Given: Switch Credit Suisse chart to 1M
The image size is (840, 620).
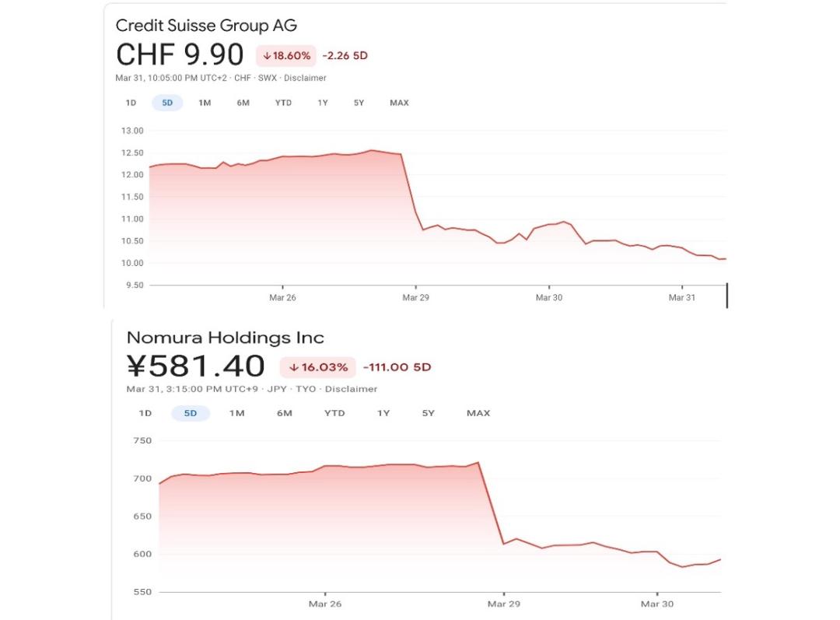Looking at the screenshot, I should pyautogui.click(x=205, y=103).
